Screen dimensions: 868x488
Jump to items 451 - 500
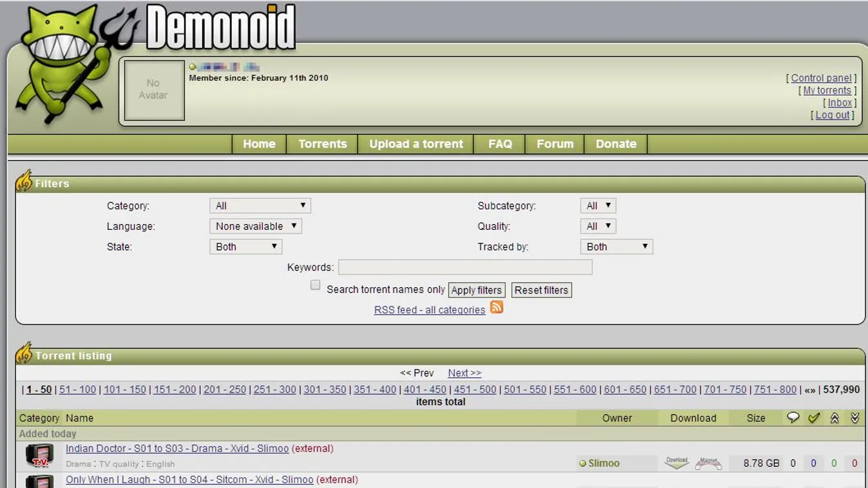(475, 389)
